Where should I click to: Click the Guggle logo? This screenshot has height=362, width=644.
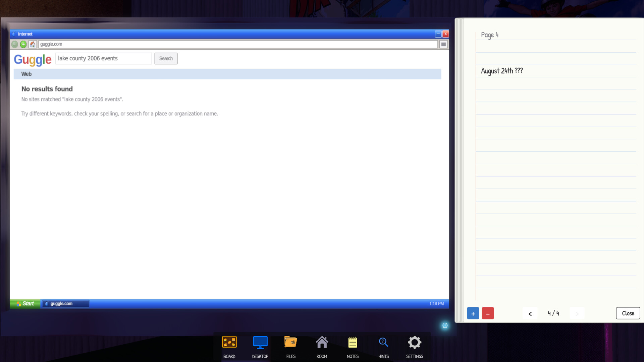[33, 60]
